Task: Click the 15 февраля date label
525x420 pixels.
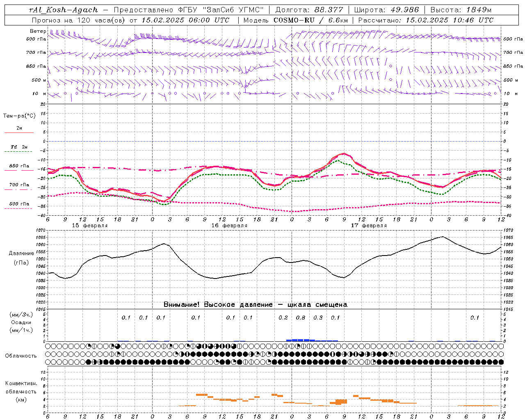Action: [x=90, y=226]
